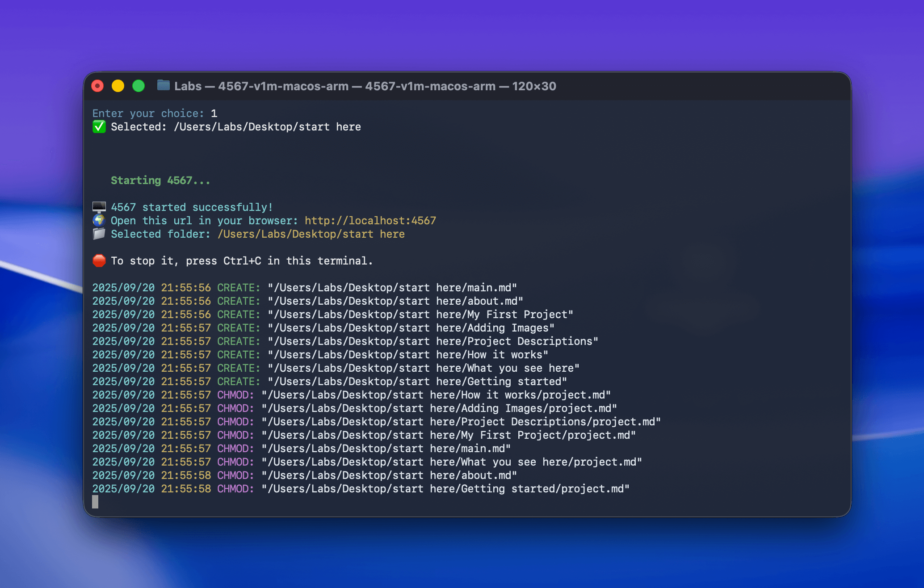The height and width of the screenshot is (588, 924).
Task: Click the terminal cursor block at the bottom
Action: [95, 502]
